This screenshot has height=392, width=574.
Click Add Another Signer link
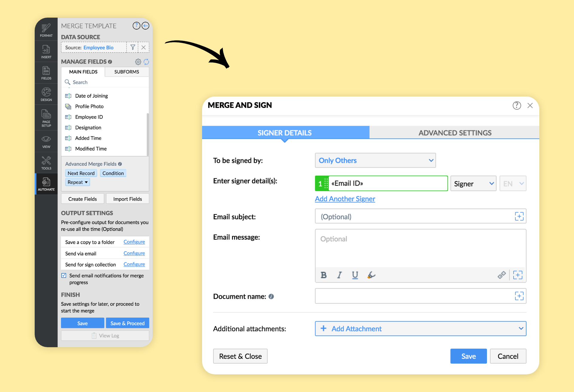coord(345,199)
